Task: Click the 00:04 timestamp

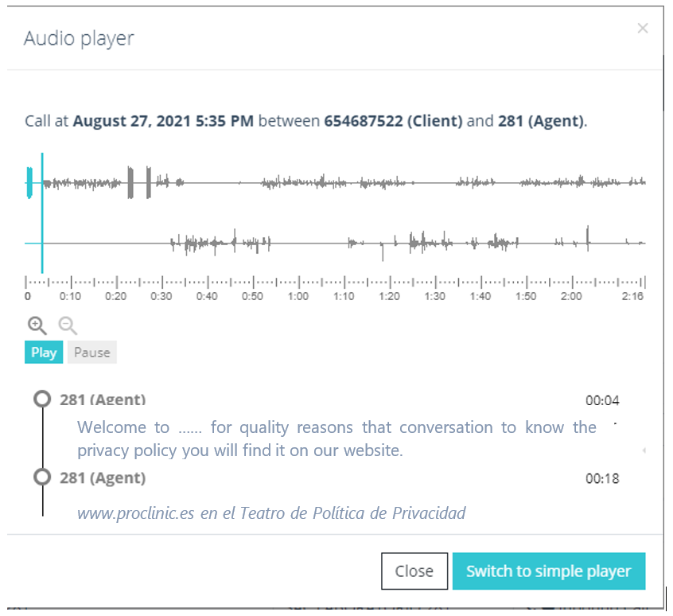Action: pos(602,400)
